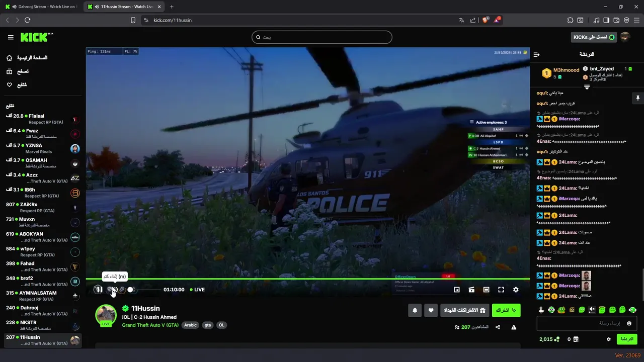This screenshot has height=362, width=644.
Task: Open Azzz channel in sidebar
Action: click(42, 178)
